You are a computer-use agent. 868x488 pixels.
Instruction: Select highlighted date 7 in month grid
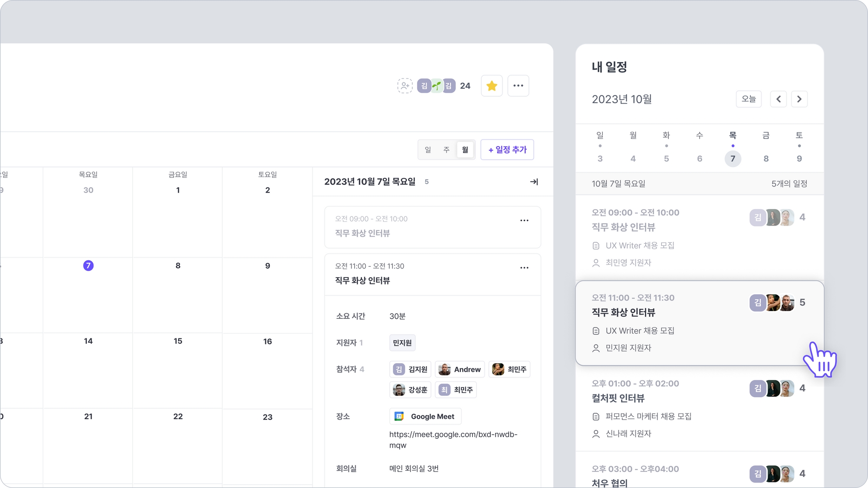pyautogui.click(x=89, y=265)
